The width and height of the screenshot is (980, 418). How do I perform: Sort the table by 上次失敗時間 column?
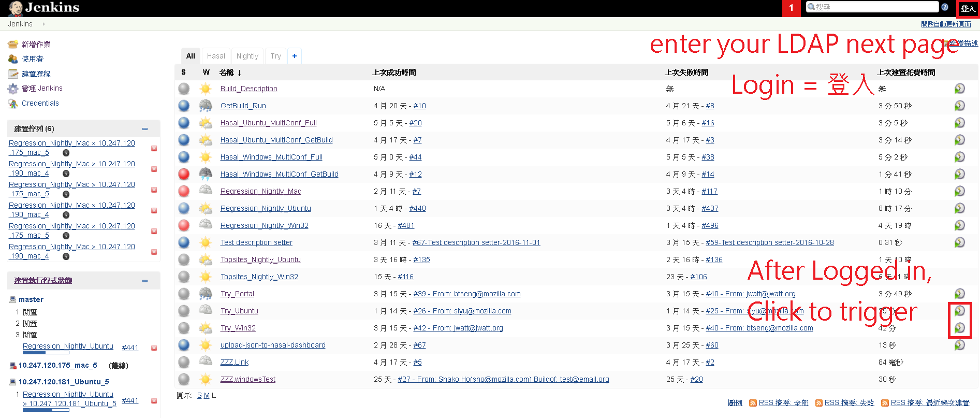pyautogui.click(x=686, y=73)
